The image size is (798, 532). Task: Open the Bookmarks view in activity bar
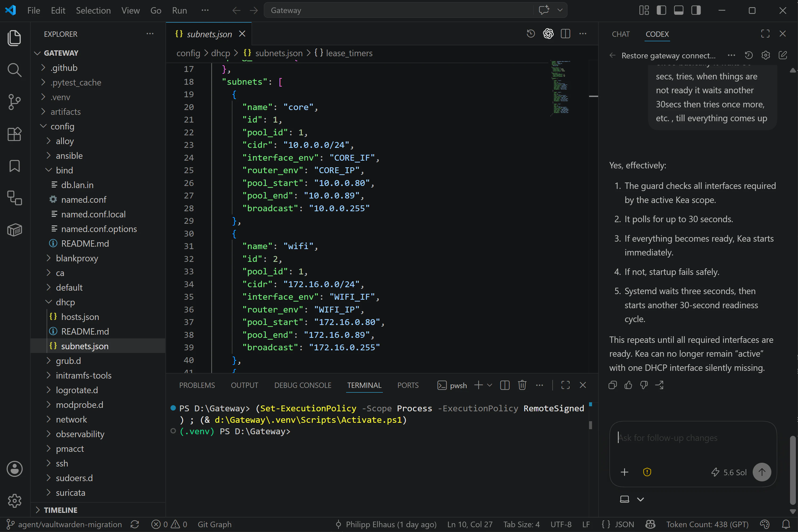(14, 166)
